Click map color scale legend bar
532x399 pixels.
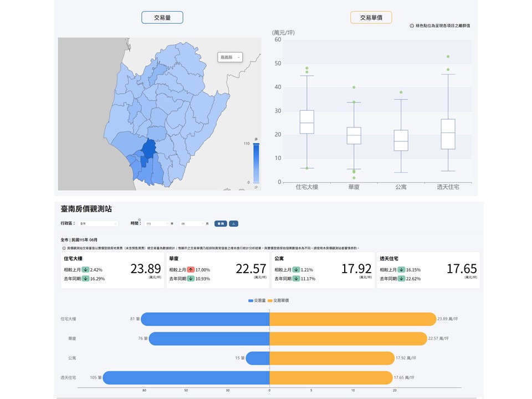[x=256, y=163]
